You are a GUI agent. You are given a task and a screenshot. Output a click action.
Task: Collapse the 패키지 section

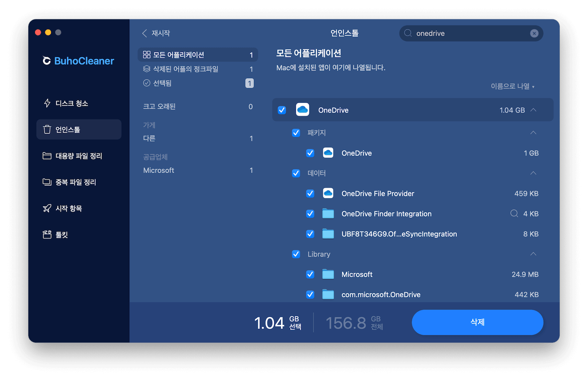(x=533, y=133)
